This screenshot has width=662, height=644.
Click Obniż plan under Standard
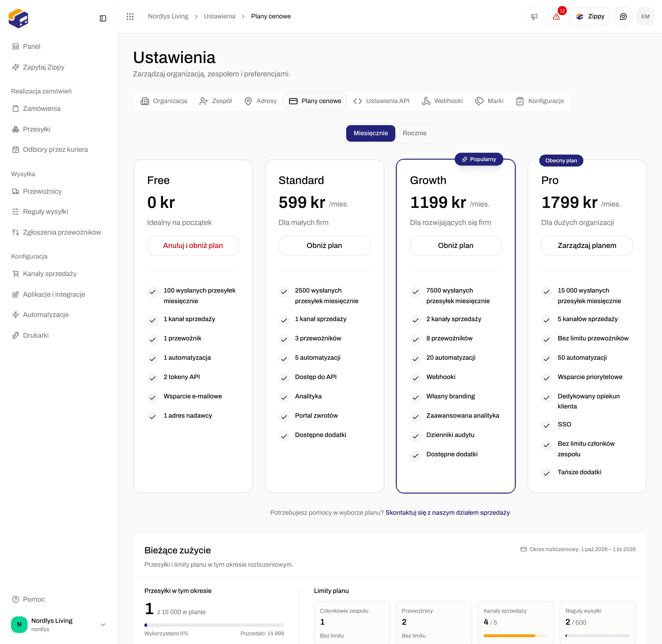pos(324,246)
